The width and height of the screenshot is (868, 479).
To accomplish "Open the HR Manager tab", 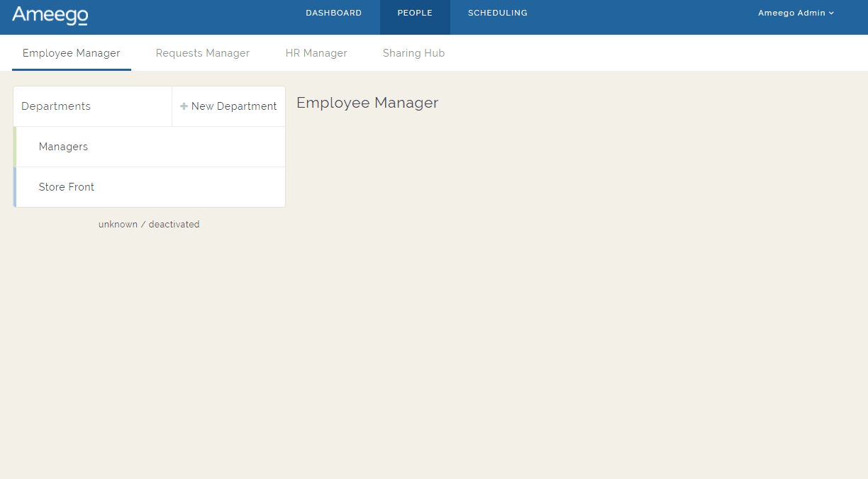I will 316,52.
